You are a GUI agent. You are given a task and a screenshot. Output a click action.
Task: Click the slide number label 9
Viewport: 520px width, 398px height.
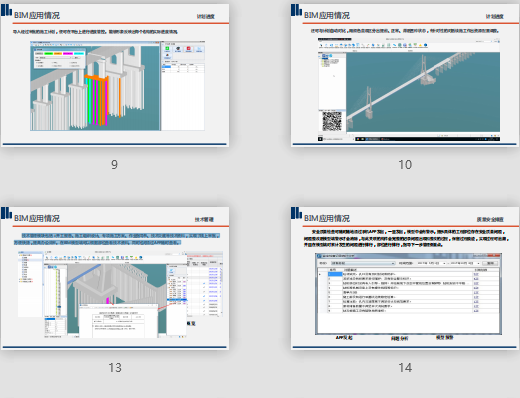[114, 164]
